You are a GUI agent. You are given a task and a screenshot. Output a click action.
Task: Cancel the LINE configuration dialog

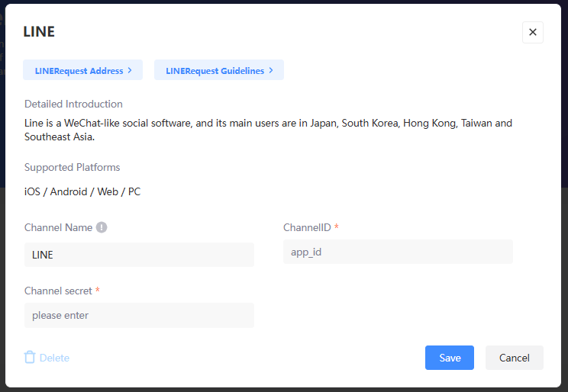[x=514, y=358]
